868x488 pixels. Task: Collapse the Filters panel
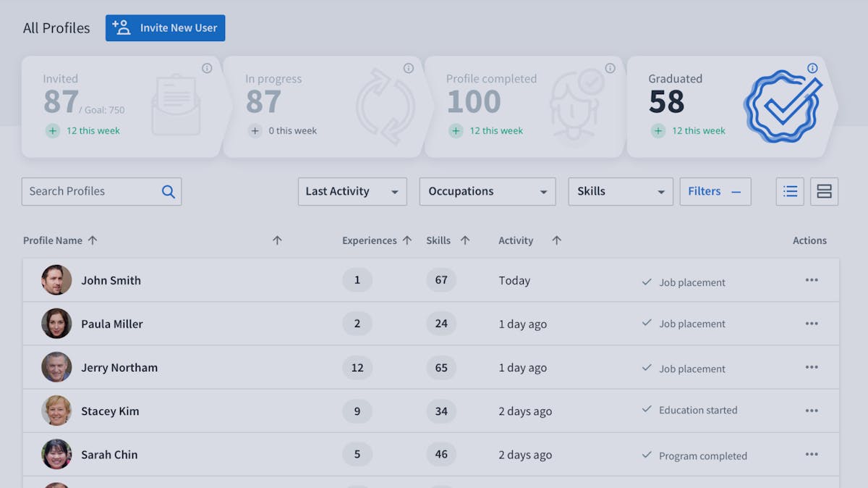tap(715, 192)
